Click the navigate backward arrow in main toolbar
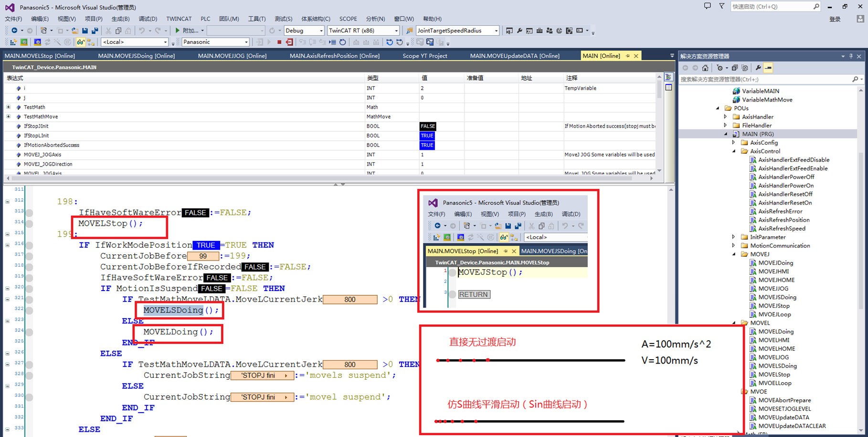Screen dimensions: 868x437 pyautogui.click(x=14, y=31)
